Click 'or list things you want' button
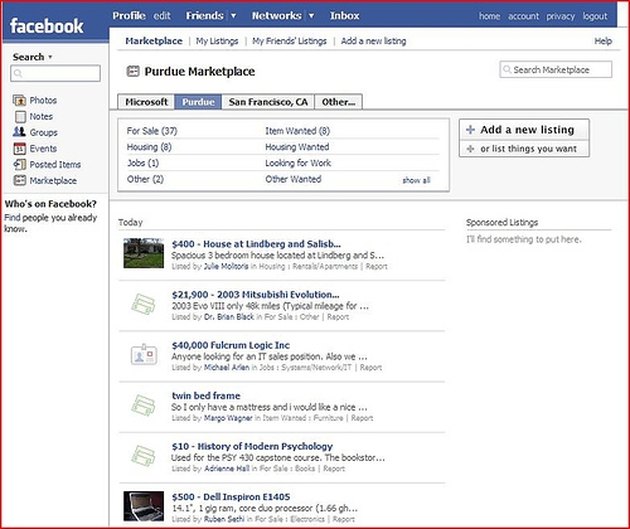Viewport: 630px width, 529px height. point(524,149)
